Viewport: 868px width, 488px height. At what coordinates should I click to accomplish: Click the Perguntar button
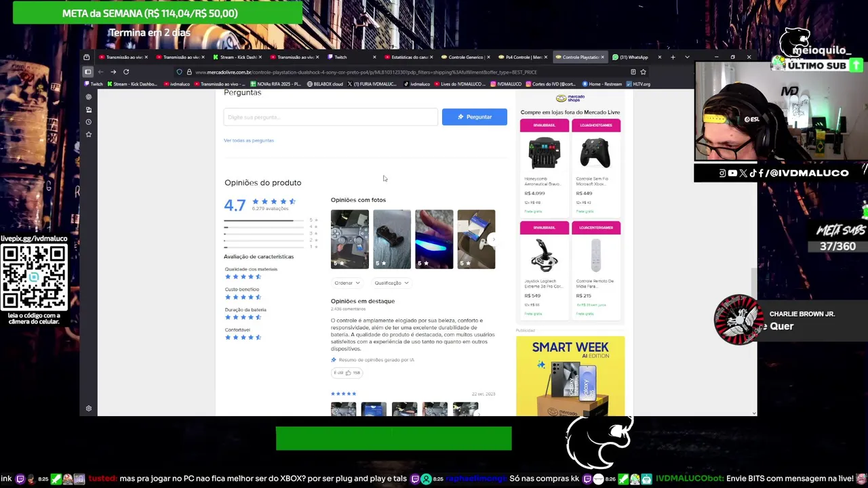475,117
